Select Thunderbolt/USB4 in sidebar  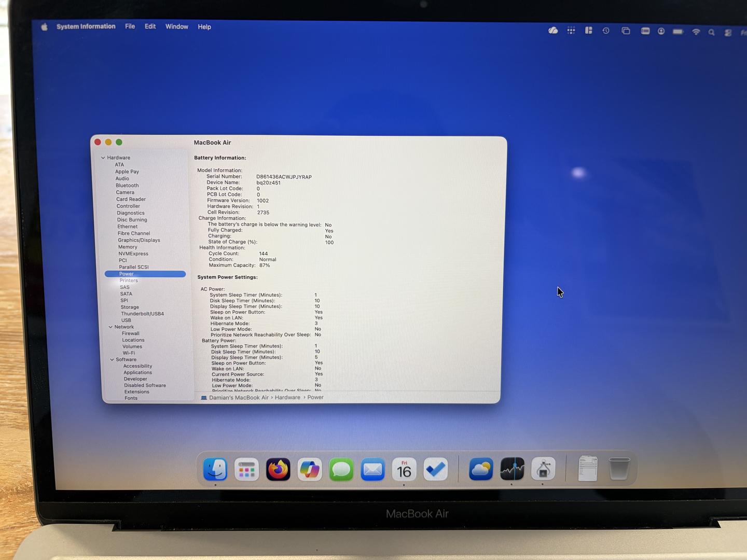pyautogui.click(x=142, y=314)
